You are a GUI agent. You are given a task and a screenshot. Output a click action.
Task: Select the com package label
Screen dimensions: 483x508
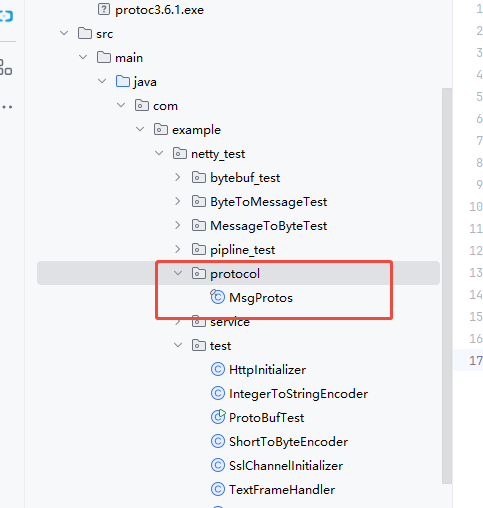pyautogui.click(x=165, y=106)
